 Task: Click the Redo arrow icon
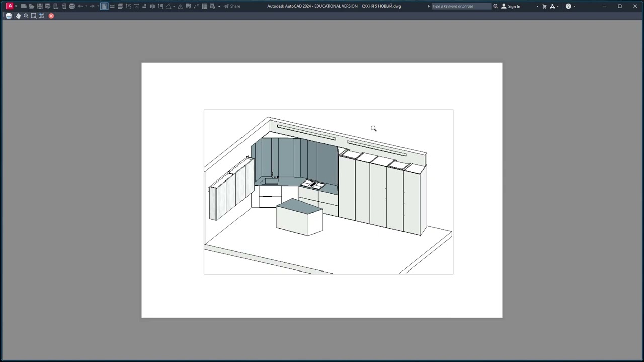(x=92, y=6)
